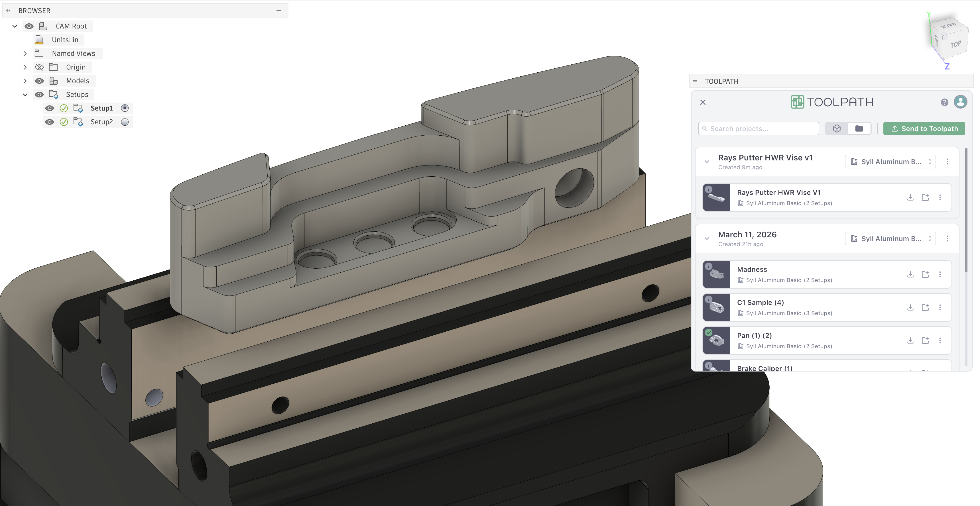
Task: Hide Setup1 using its eye icon
Action: click(x=50, y=108)
